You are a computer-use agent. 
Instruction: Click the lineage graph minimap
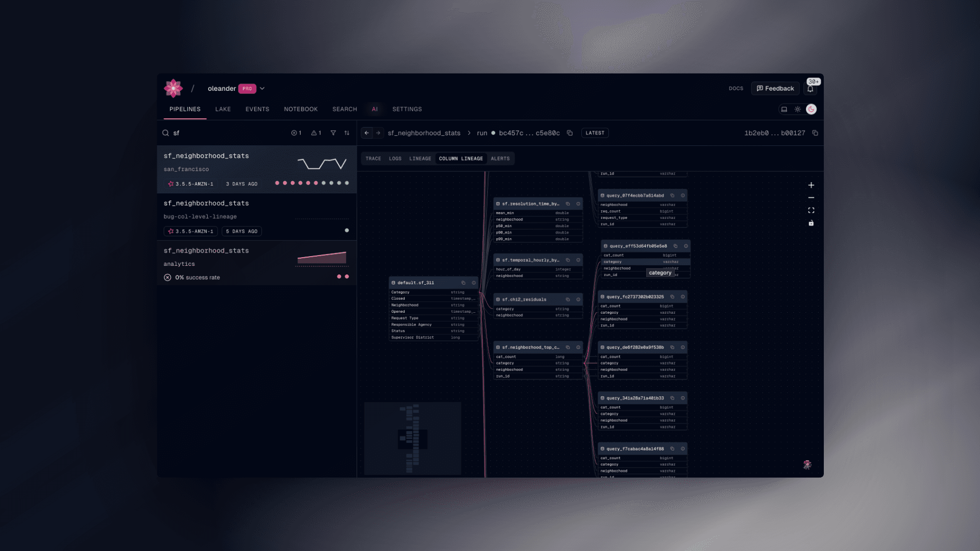(x=412, y=438)
